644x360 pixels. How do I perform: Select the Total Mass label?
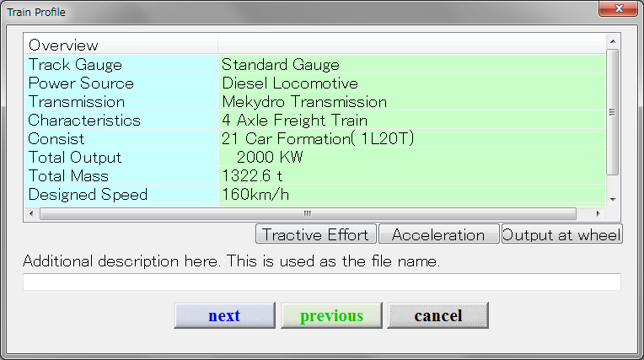[68, 176]
